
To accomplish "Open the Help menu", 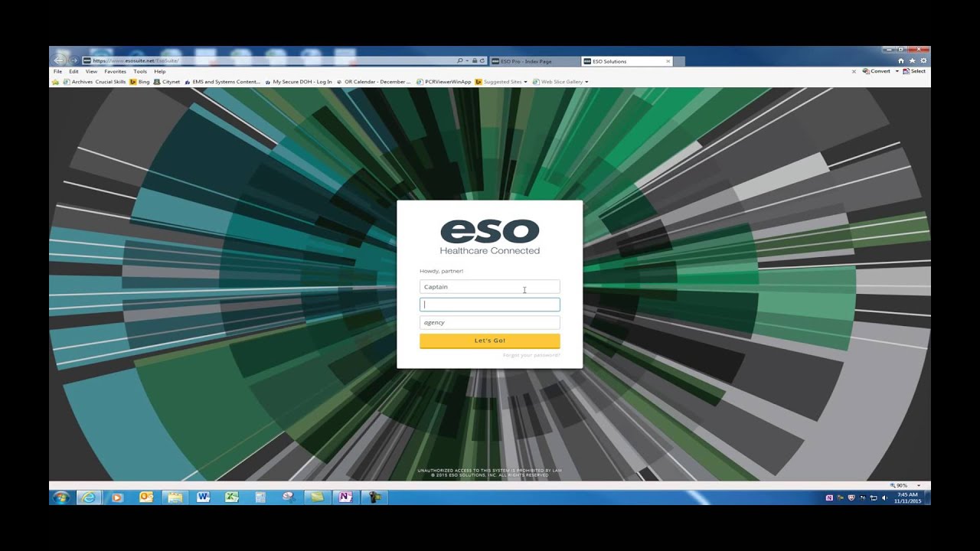I will pos(160,71).
